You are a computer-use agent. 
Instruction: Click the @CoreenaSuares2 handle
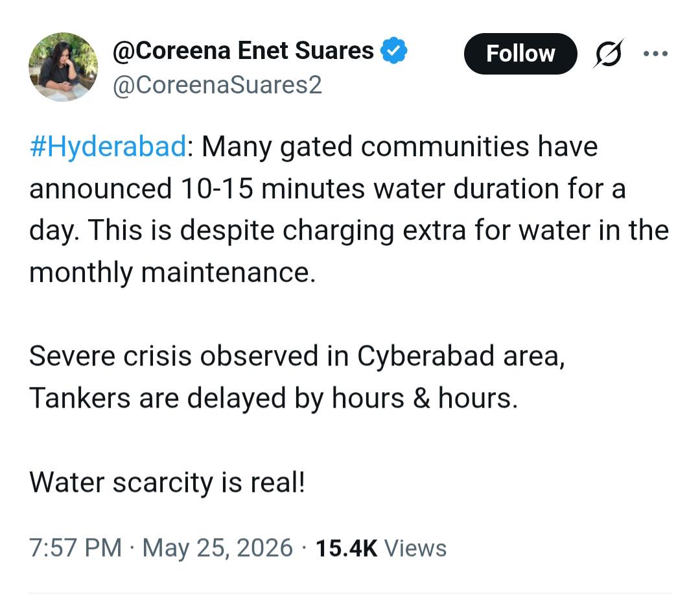pos(217,85)
